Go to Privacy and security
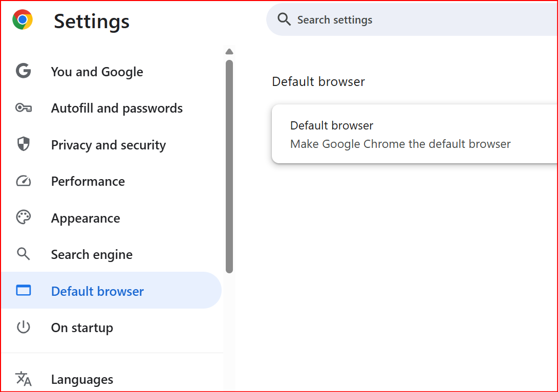The width and height of the screenshot is (558, 392). click(x=108, y=145)
